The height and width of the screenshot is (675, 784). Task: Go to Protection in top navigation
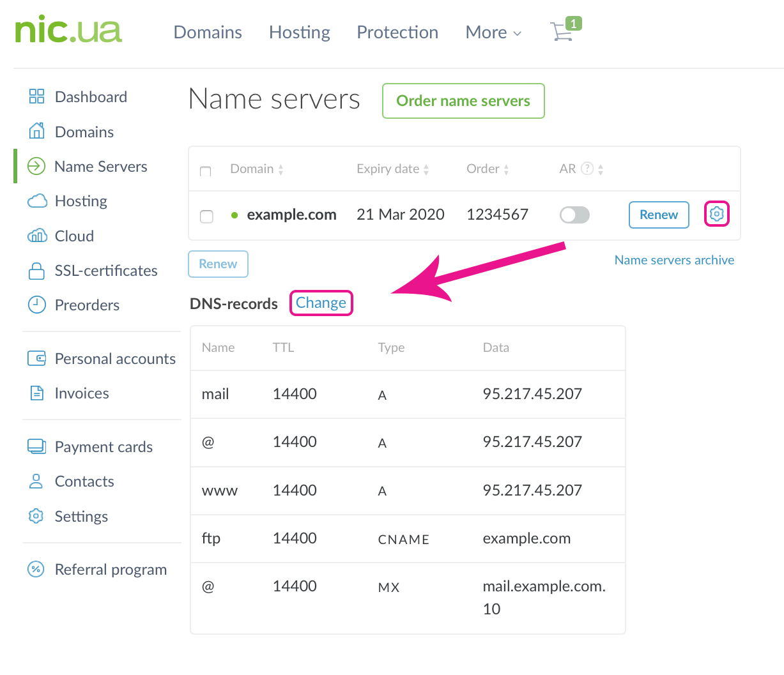point(397,33)
